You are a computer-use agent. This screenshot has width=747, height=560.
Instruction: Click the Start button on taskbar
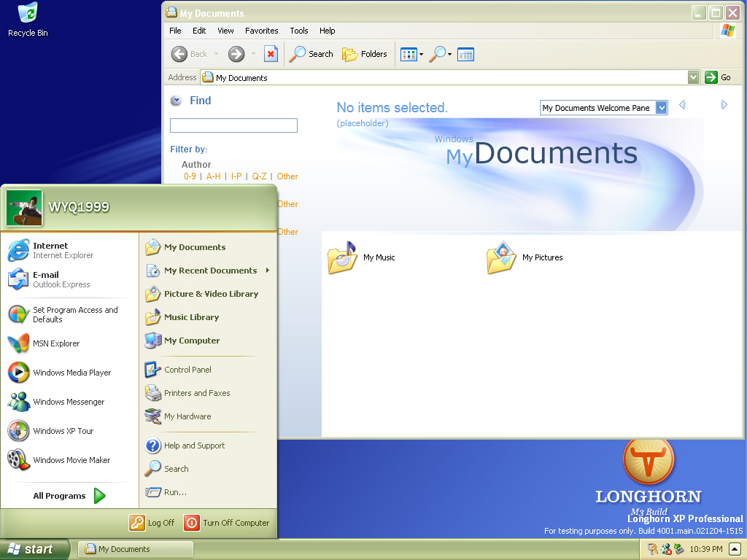(x=34, y=549)
